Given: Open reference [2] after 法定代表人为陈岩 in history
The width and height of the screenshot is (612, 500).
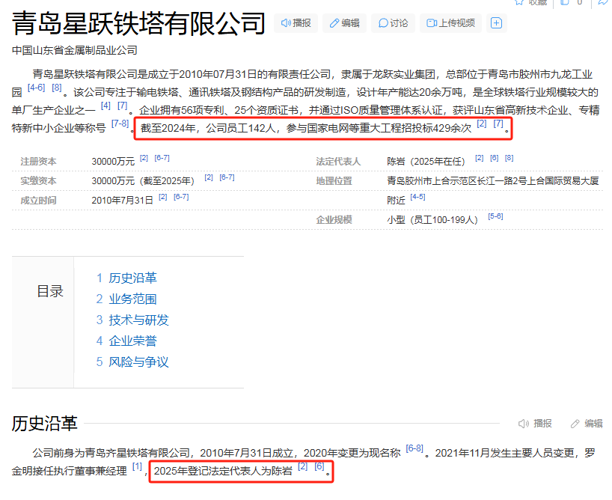Looking at the screenshot, I should point(302,466).
